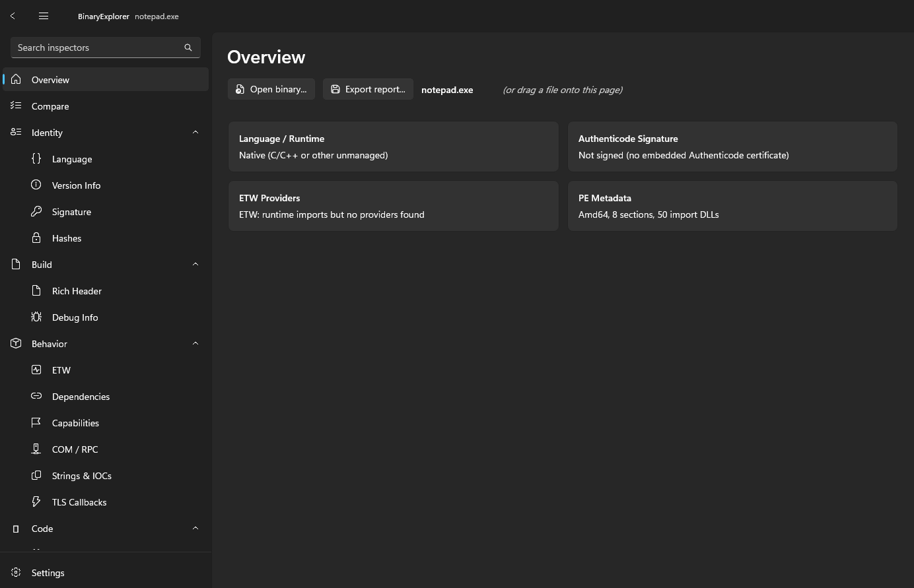
Task: Open the Version Info inspector
Action: coord(106,185)
